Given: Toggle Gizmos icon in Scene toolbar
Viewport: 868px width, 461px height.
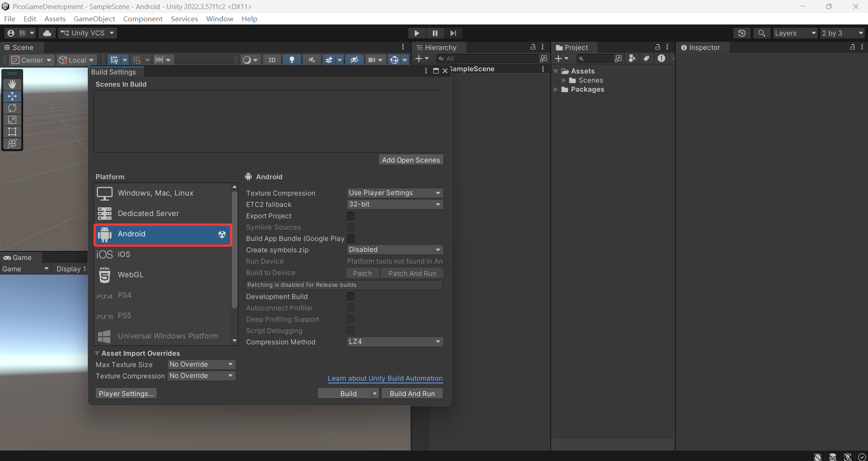Looking at the screenshot, I should [394, 60].
